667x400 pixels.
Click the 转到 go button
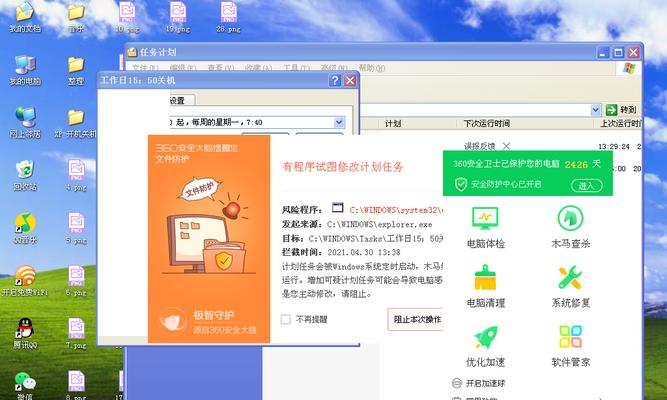tap(622, 110)
